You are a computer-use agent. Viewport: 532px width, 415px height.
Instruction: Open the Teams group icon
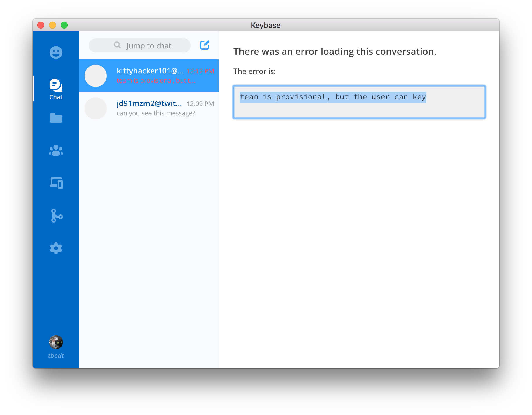56,150
